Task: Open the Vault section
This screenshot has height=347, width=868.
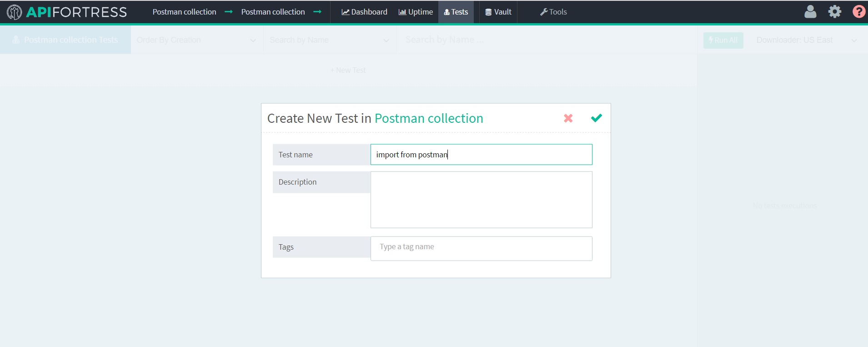Action: click(x=498, y=12)
